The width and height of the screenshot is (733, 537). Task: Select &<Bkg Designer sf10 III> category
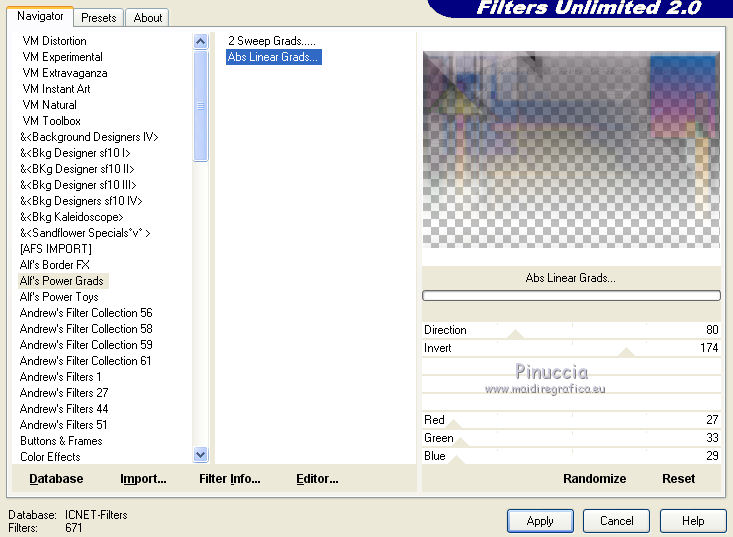pos(78,185)
